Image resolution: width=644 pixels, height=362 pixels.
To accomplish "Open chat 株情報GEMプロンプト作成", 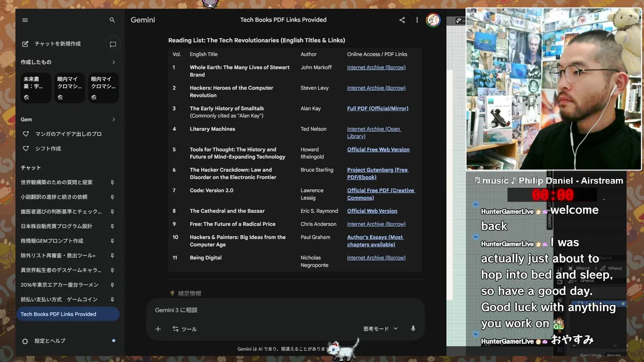I will coord(52,241).
